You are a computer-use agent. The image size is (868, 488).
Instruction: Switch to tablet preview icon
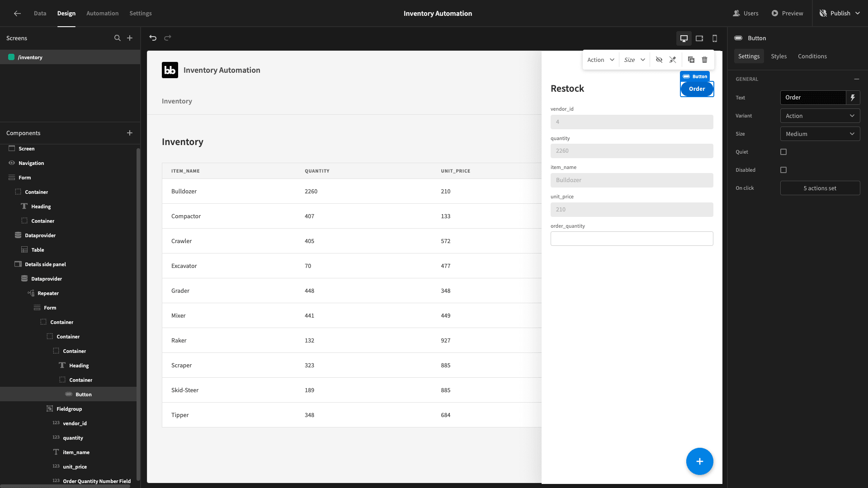[x=699, y=38]
